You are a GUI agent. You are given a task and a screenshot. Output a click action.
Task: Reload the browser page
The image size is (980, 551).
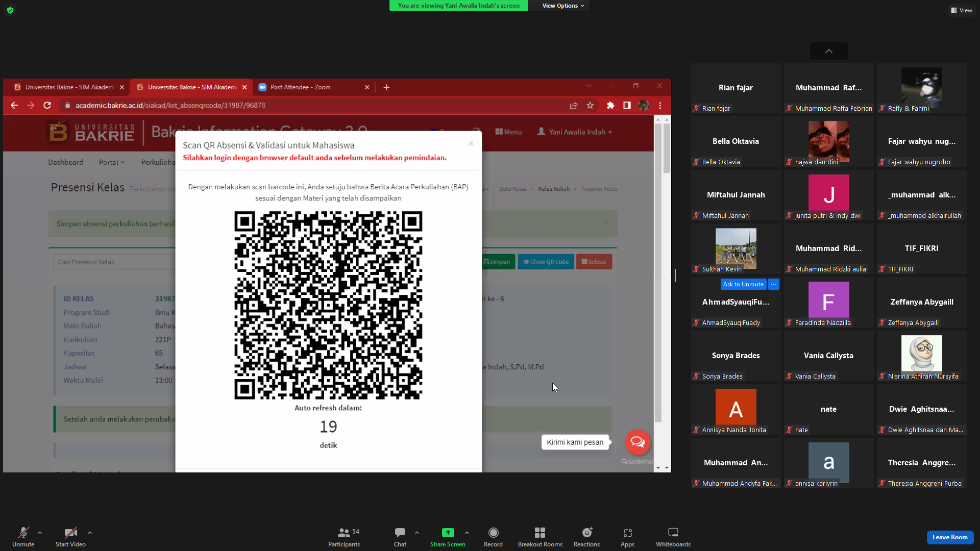pyautogui.click(x=47, y=105)
